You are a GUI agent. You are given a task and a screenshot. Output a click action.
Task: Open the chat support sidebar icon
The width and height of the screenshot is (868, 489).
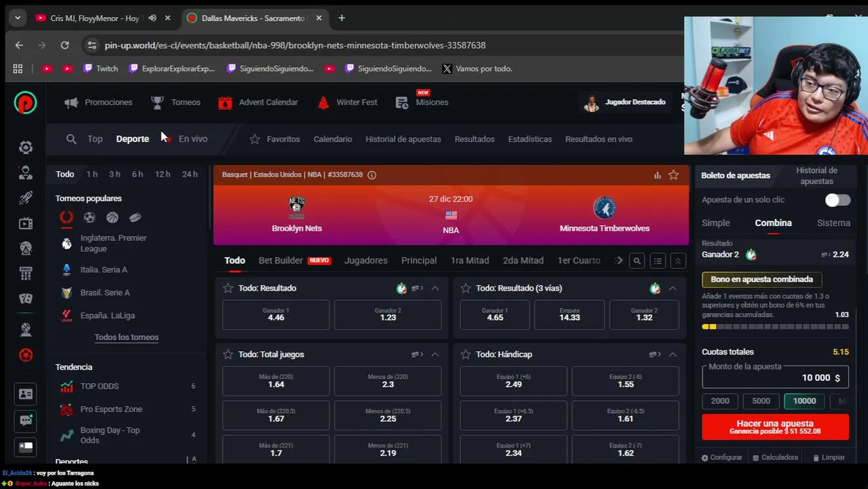(26, 420)
